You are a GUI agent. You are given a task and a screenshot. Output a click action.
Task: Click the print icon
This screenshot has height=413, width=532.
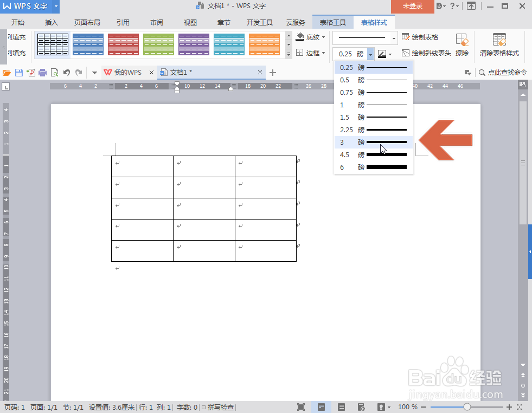pos(42,73)
